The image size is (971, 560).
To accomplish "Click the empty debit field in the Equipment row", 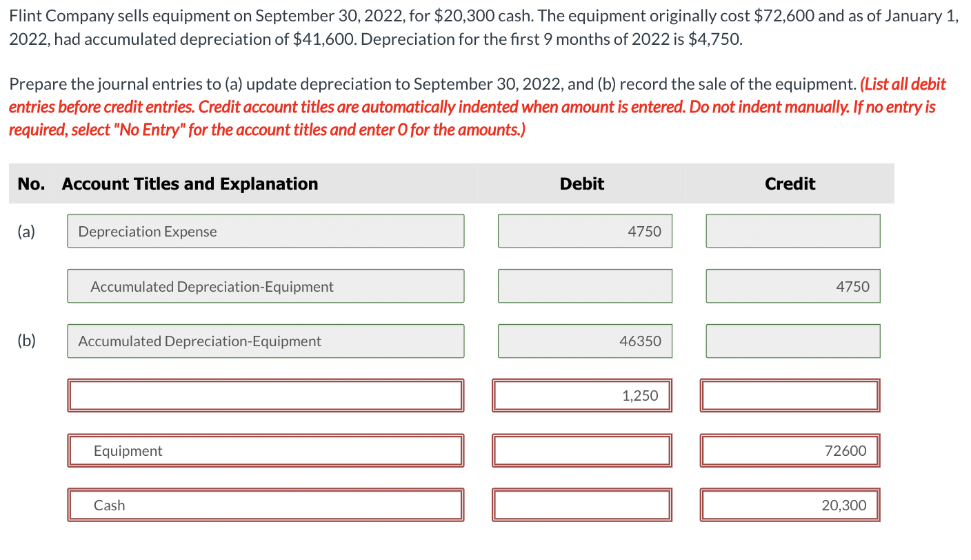I will (581, 450).
